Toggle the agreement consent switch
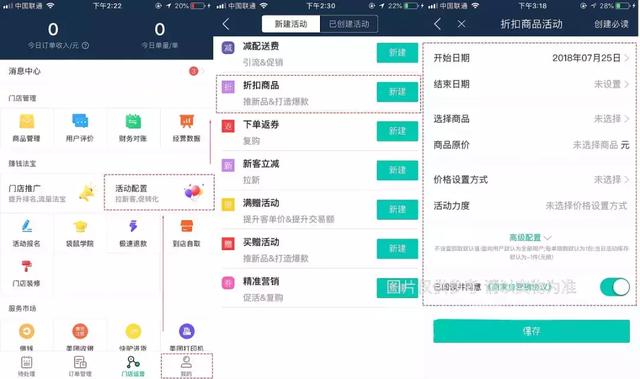Screen dimensions: 640x379 615,287
